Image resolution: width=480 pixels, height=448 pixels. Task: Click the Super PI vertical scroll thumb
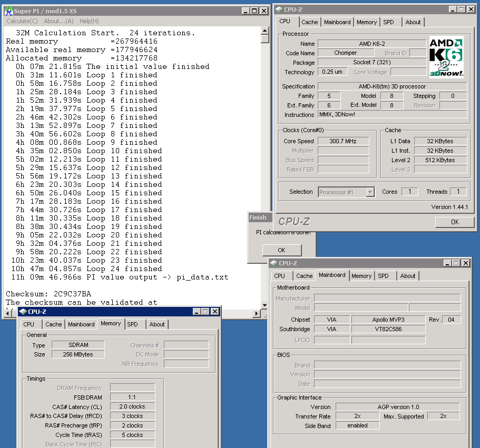(x=265, y=39)
